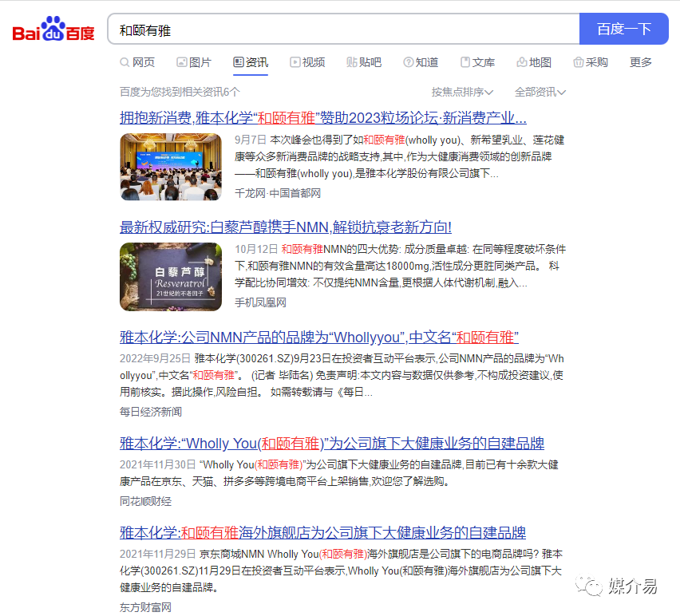Focus the search box containing 和颐有雅
The image size is (680, 616).
click(343, 29)
